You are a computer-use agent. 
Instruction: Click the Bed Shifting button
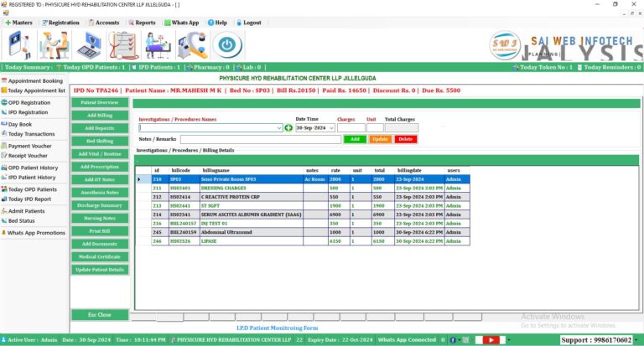(x=100, y=142)
